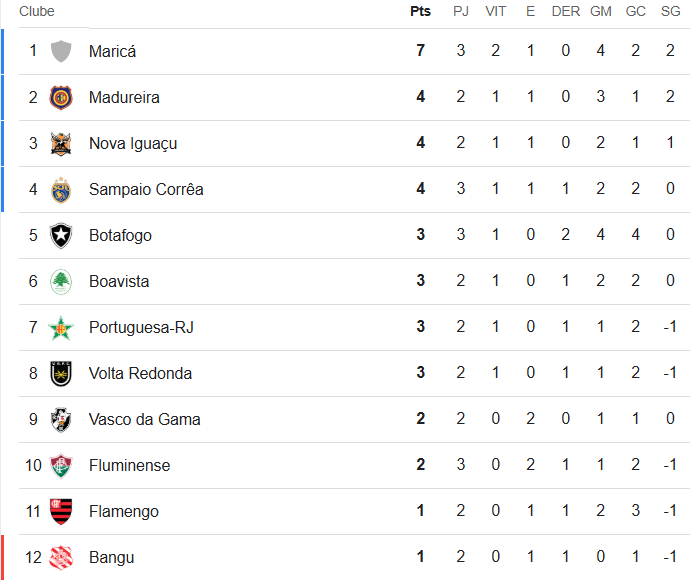
Task: Click the Sampaio Corrêa crest icon
Action: click(61, 189)
